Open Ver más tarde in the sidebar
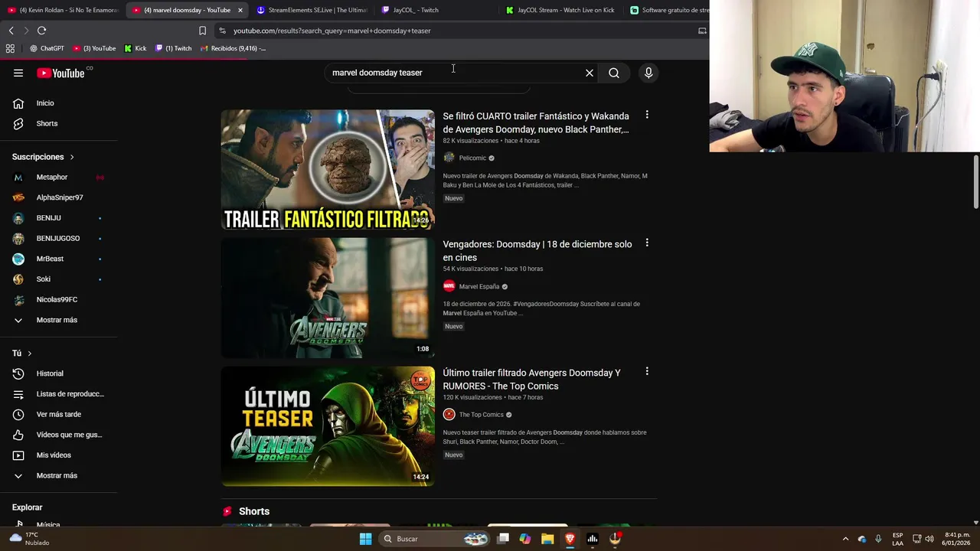The image size is (980, 551). [x=59, y=414]
